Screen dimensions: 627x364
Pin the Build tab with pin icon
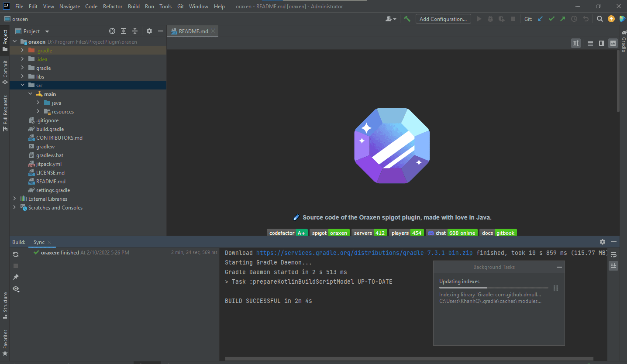[x=16, y=277]
